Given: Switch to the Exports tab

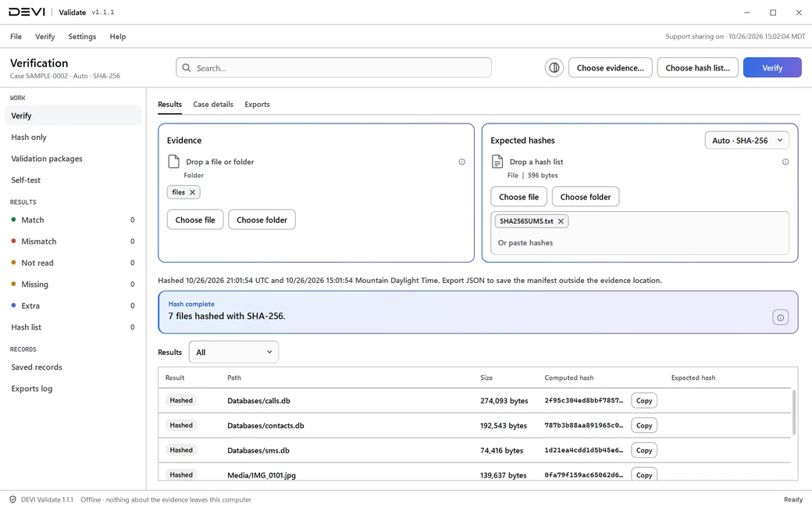Looking at the screenshot, I should 257,104.
